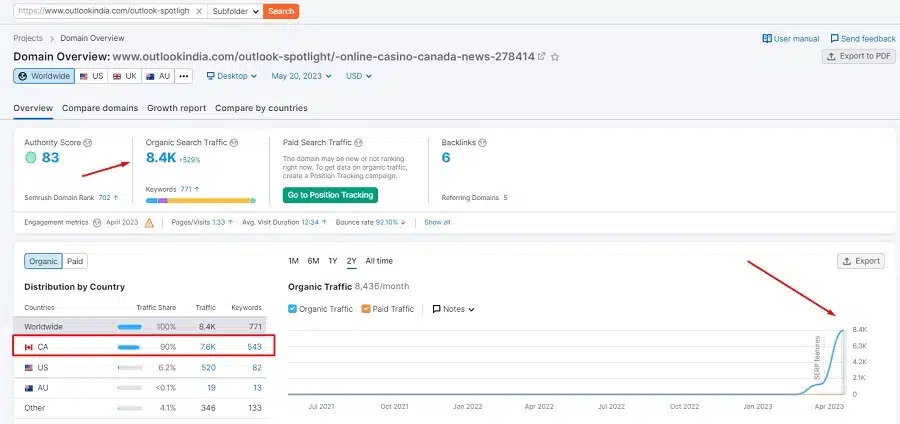The width and height of the screenshot is (900, 424).
Task: Open the USD currency dropdown
Action: pyautogui.click(x=359, y=76)
